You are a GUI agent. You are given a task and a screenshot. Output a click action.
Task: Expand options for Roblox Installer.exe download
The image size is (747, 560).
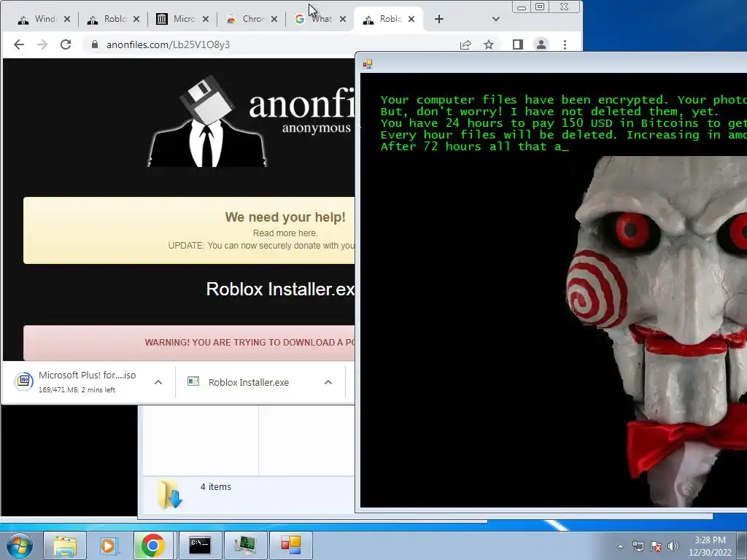(x=328, y=382)
